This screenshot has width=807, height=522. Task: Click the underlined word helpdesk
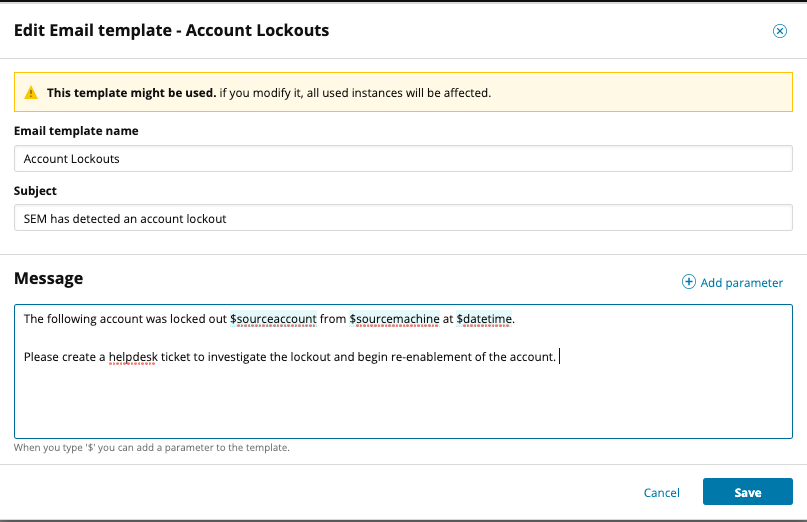point(133,357)
